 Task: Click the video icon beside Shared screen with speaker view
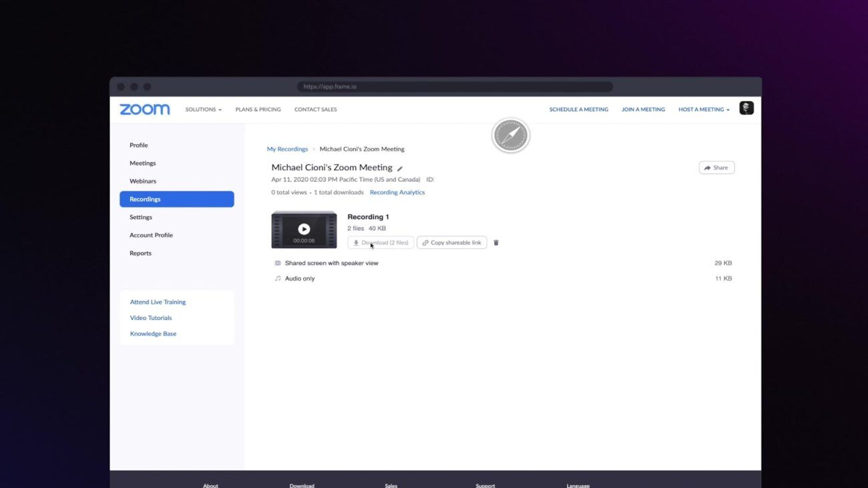point(277,262)
